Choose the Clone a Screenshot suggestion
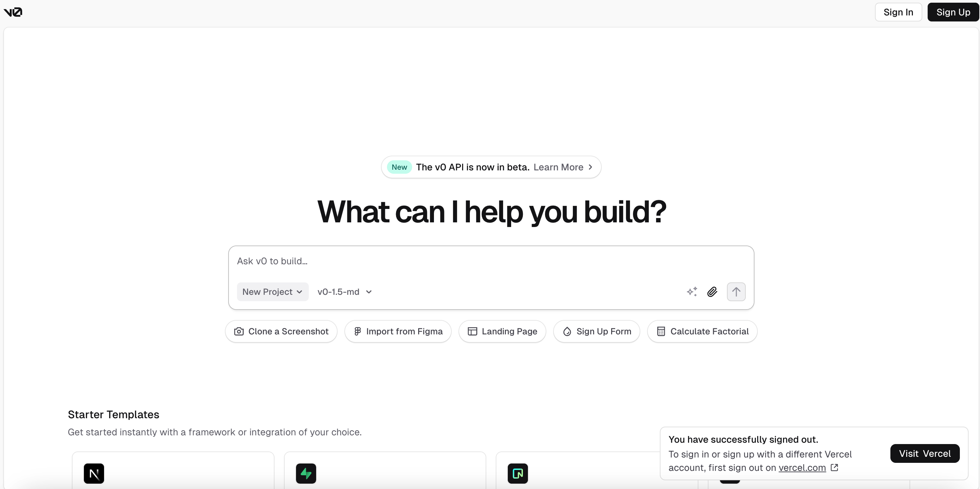 point(281,331)
